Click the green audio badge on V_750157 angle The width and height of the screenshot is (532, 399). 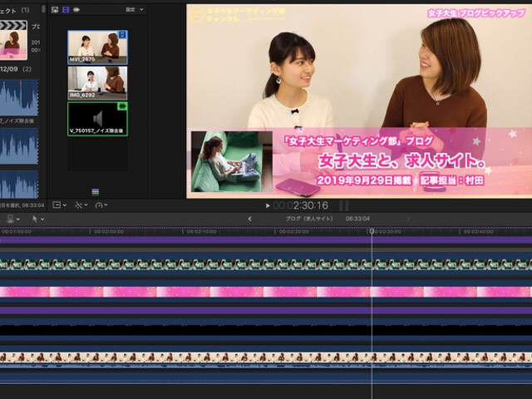pos(122,106)
